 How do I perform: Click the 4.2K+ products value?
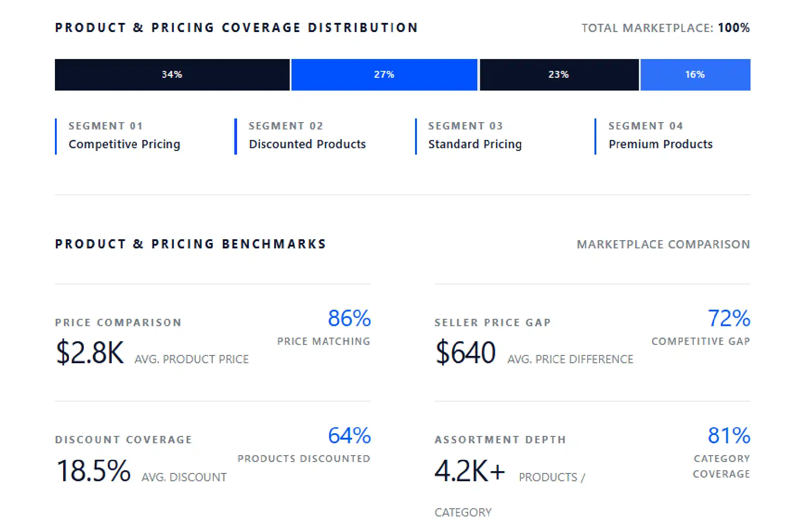pyautogui.click(x=470, y=471)
